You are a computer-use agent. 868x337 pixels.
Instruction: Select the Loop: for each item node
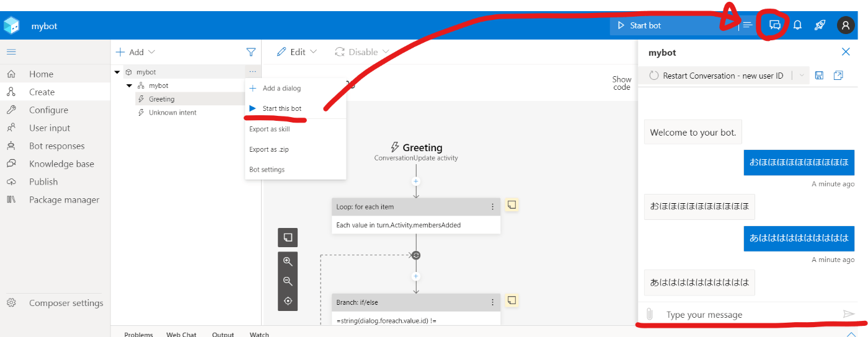coord(416,216)
